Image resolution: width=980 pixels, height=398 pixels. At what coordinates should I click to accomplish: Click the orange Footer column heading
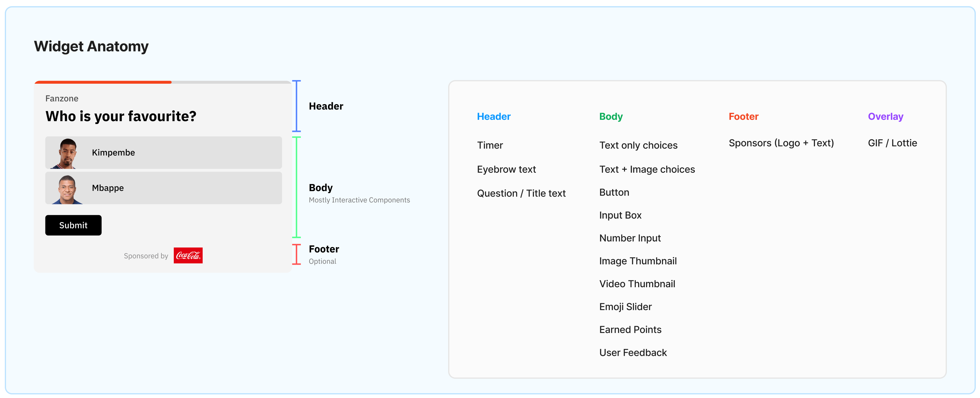click(x=743, y=116)
